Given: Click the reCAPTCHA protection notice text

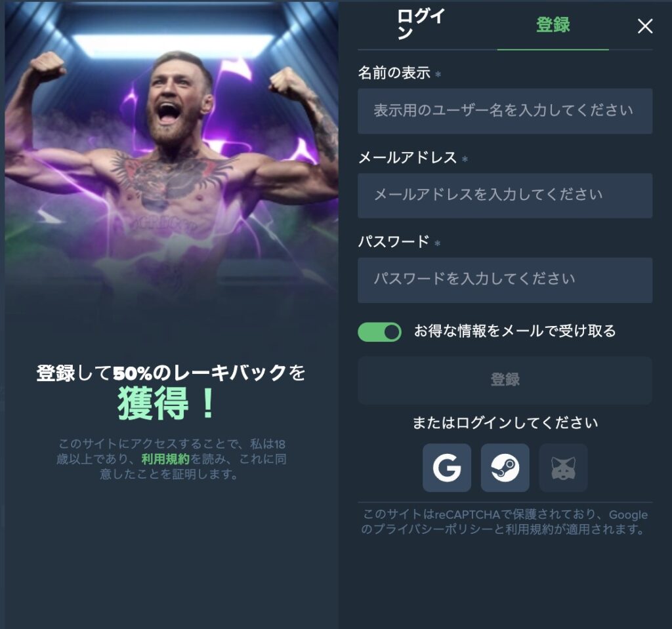Looking at the screenshot, I should coord(505,522).
